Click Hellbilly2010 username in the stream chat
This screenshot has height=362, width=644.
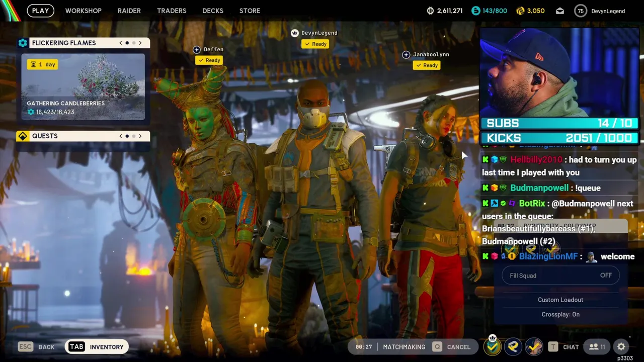(x=536, y=160)
